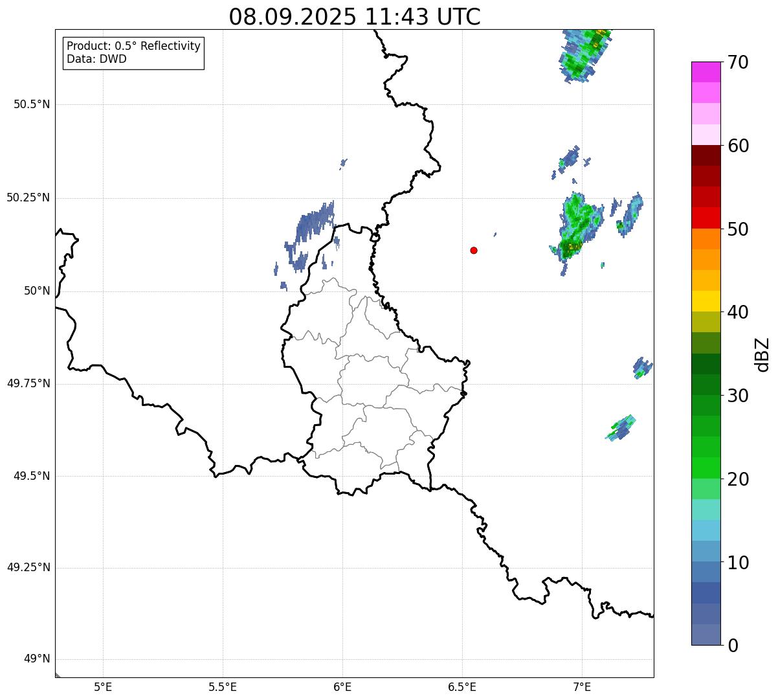The height and width of the screenshot is (700, 778).
Task: Click the red location marker dot
Action: pyautogui.click(x=474, y=250)
